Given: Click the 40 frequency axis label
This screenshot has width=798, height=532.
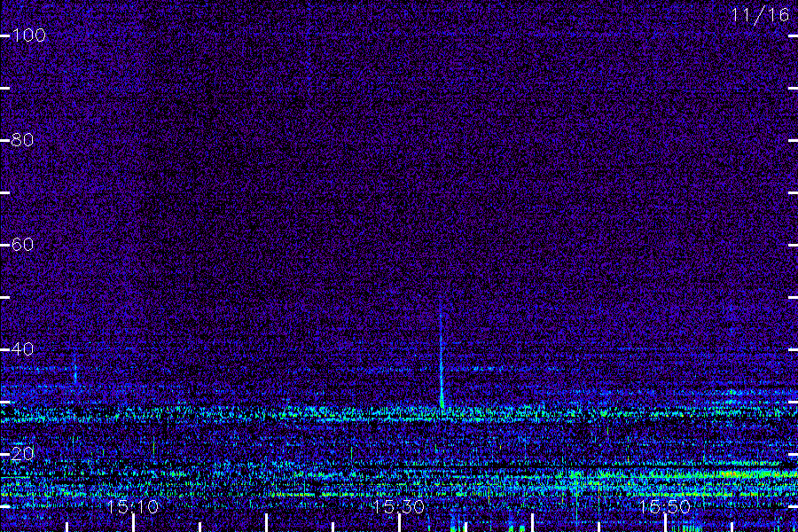Looking at the screenshot, I should pyautogui.click(x=22, y=349).
